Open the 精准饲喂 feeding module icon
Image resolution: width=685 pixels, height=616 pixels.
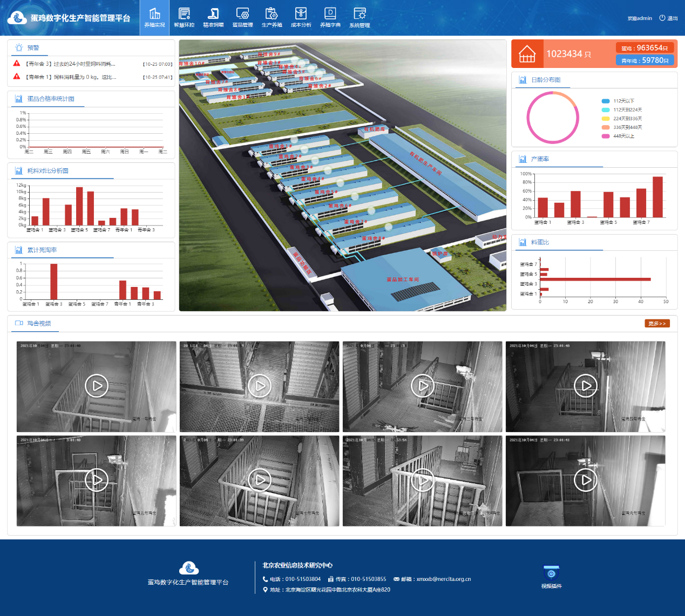[x=213, y=17]
